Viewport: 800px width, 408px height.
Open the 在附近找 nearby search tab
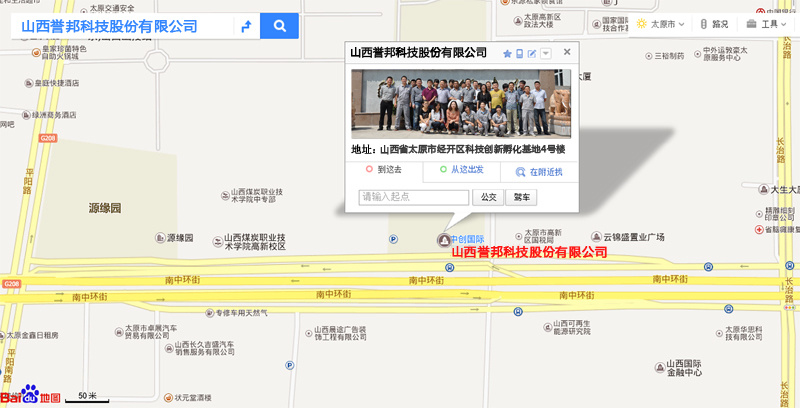coord(539,172)
